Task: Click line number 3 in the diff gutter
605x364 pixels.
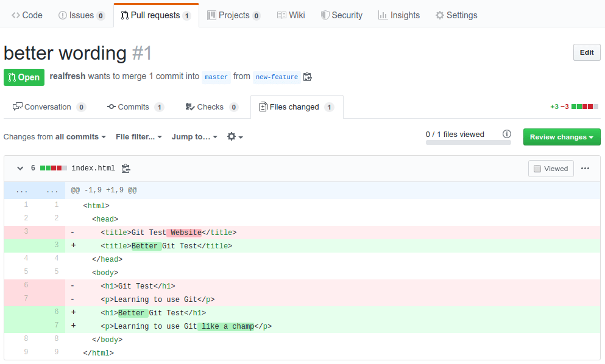Action: point(26,232)
